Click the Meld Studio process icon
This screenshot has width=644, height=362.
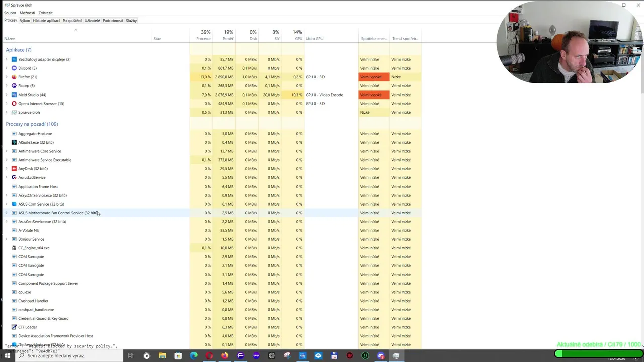[x=14, y=95]
